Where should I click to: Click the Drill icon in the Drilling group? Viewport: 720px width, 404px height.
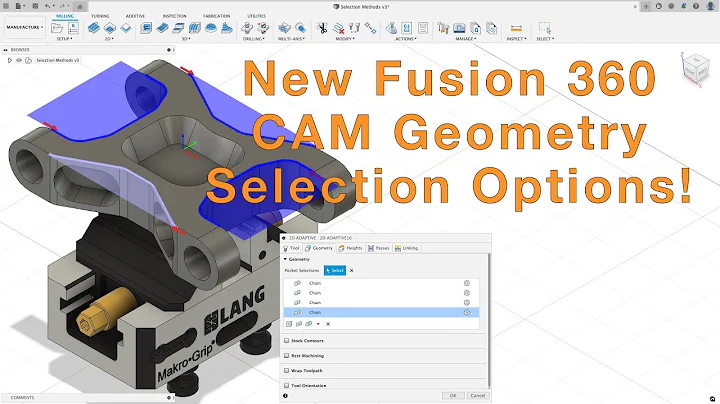tap(247, 28)
